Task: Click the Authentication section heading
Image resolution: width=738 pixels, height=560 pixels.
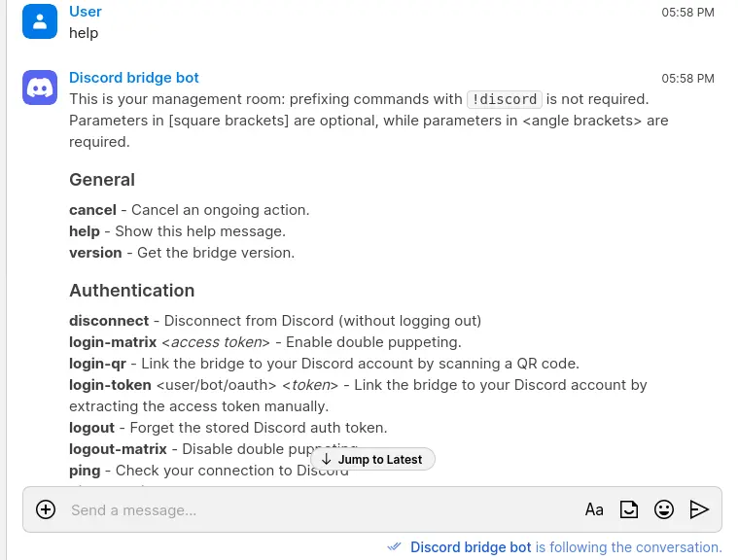Action: point(132,291)
